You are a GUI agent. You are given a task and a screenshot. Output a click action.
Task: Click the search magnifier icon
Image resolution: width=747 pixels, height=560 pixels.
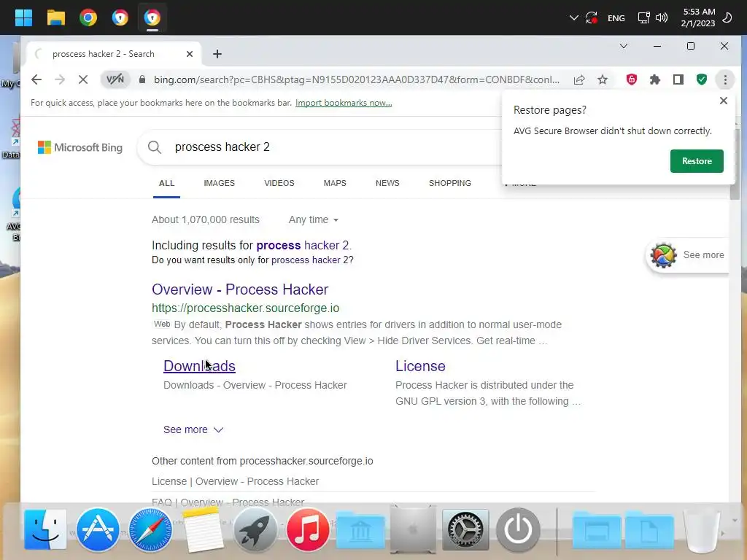click(x=155, y=147)
